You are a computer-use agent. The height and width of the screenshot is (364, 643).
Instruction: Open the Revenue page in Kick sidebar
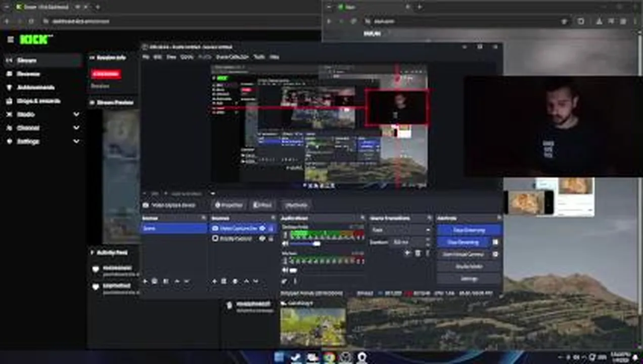tap(41, 74)
